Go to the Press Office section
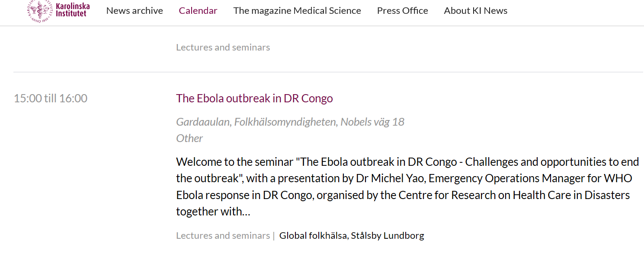This screenshot has width=644, height=253. 403,11
